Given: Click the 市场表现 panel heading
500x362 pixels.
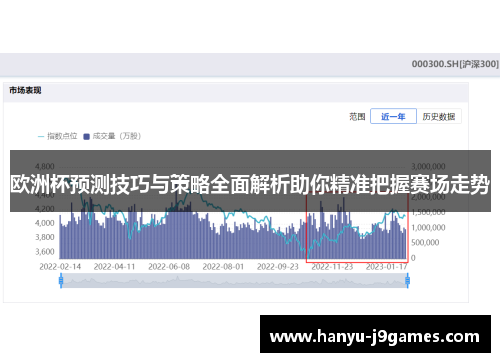Looking at the screenshot, I should pyautogui.click(x=25, y=90).
